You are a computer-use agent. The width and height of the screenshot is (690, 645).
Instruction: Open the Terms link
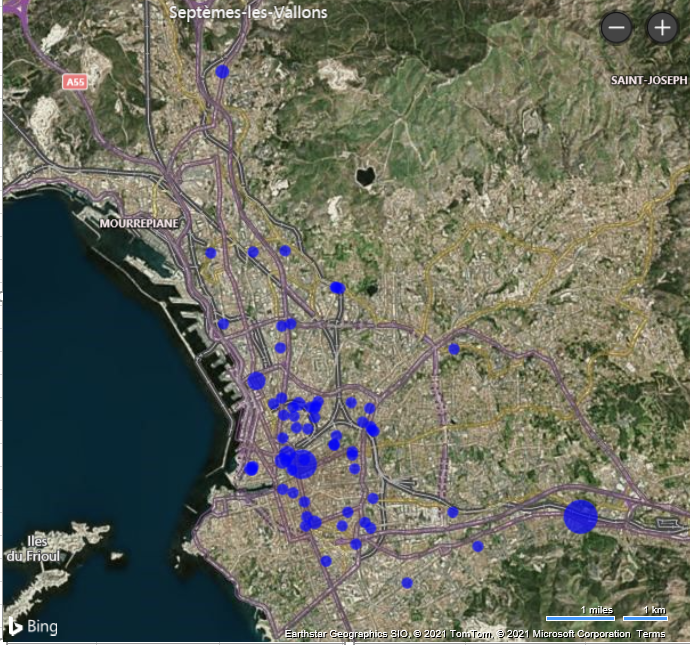[x=650, y=634]
